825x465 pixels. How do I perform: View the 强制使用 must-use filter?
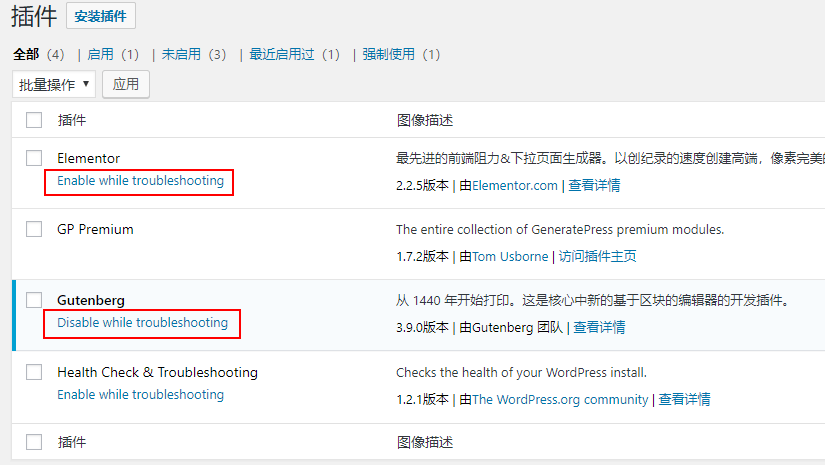click(x=389, y=54)
